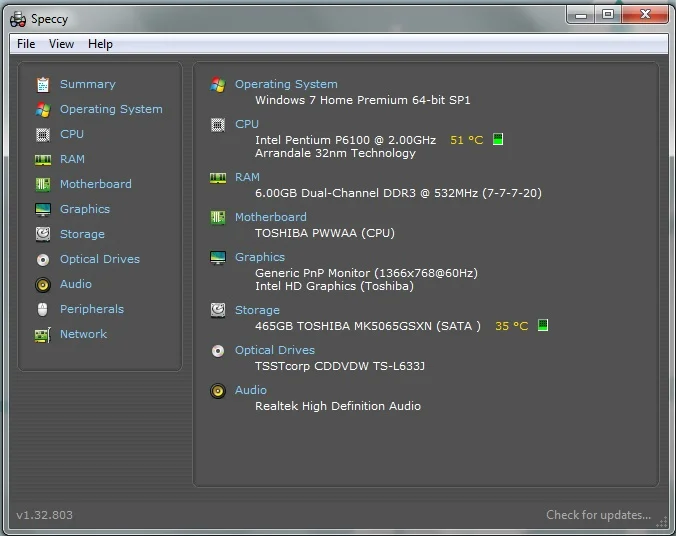Image resolution: width=676 pixels, height=536 pixels.
Task: Click 'Generic PnP Monitor (1366x768@60Hz)' text
Action: click(366, 273)
